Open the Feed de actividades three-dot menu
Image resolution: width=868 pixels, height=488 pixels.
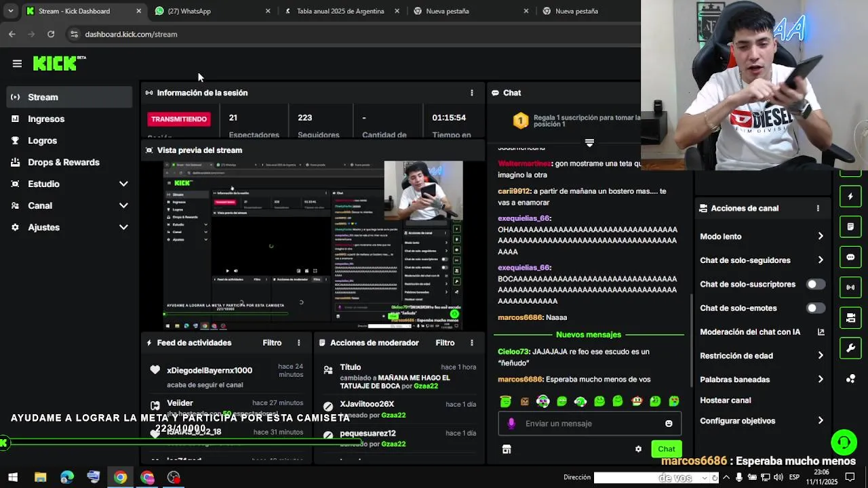click(298, 343)
